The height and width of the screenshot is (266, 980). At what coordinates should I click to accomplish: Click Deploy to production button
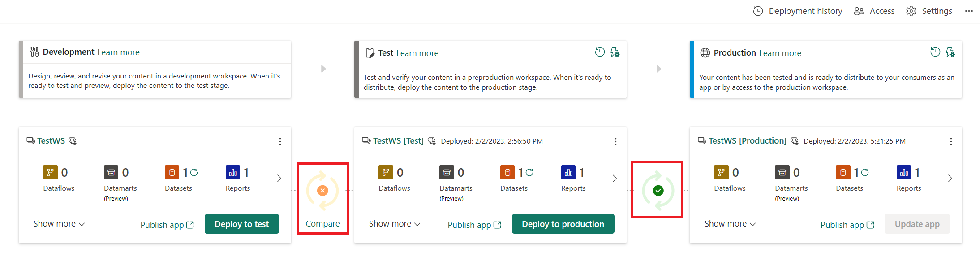pos(563,224)
